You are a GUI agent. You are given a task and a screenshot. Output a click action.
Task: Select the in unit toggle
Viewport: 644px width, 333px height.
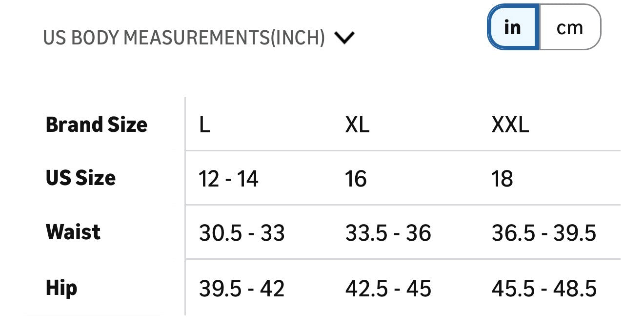click(513, 27)
